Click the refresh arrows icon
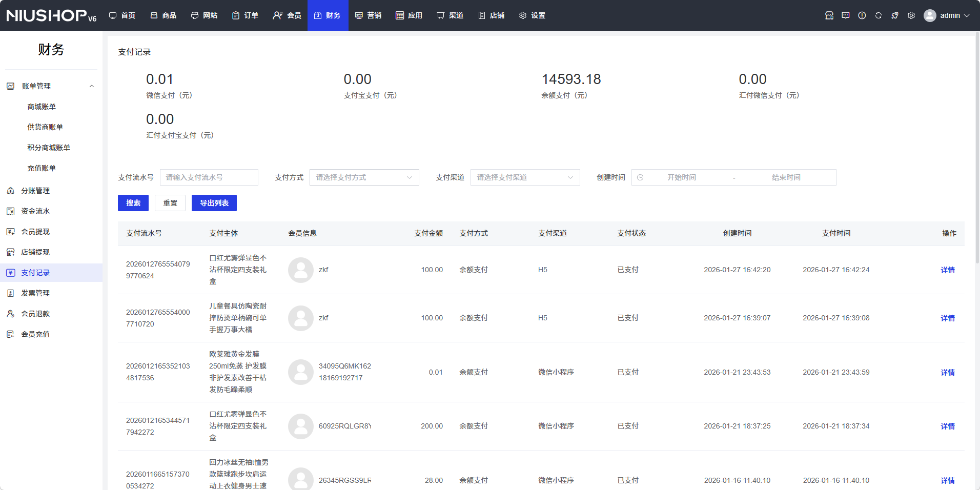980x490 pixels. click(x=879, y=15)
